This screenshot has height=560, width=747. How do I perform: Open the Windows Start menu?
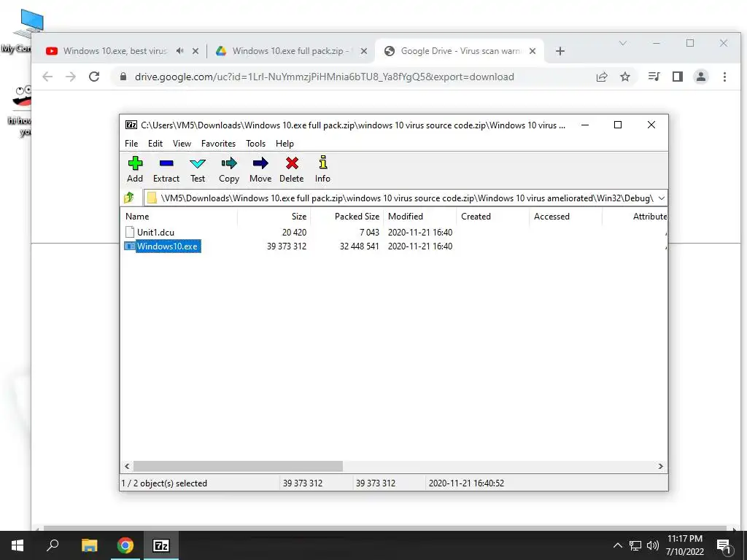[x=18, y=545]
